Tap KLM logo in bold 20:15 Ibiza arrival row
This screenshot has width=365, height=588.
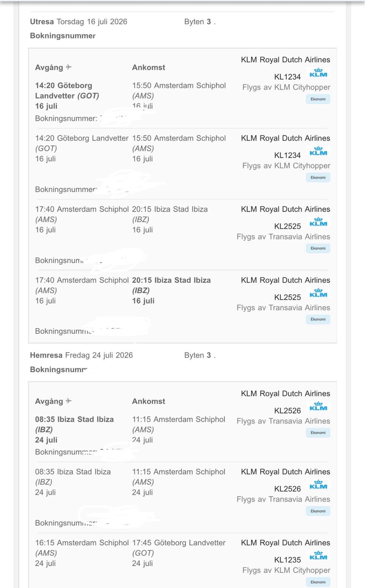point(318,293)
